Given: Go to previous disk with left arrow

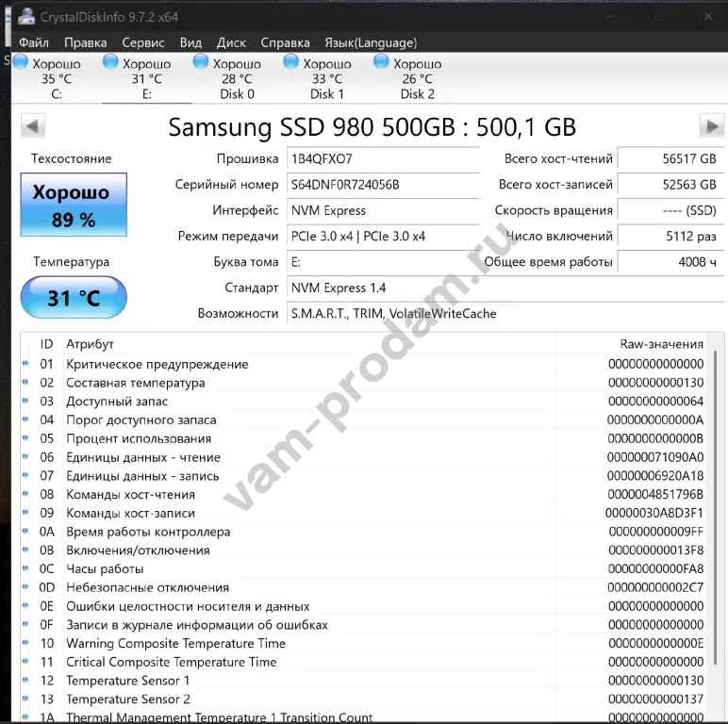Looking at the screenshot, I should point(33,125).
